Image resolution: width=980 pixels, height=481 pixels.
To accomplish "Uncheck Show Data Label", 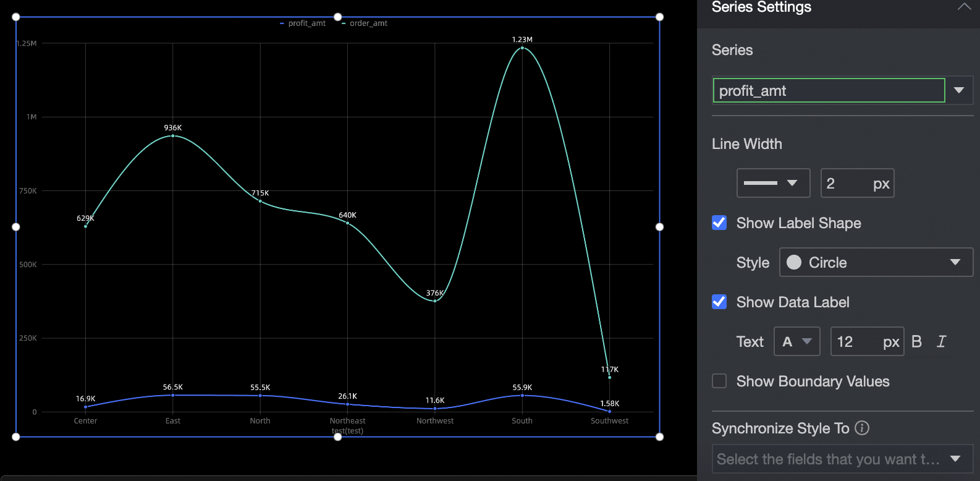I will click(x=719, y=302).
